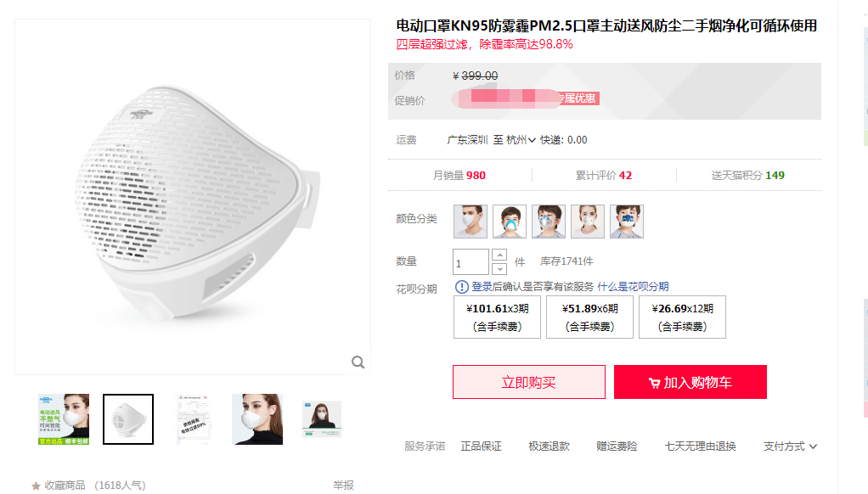
Task: Pick the ¥26.69x12期 installment plan
Action: 682,317
